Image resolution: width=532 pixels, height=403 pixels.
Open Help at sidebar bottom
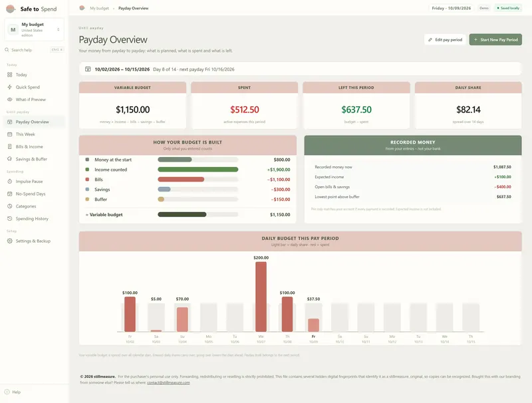[x=13, y=392]
